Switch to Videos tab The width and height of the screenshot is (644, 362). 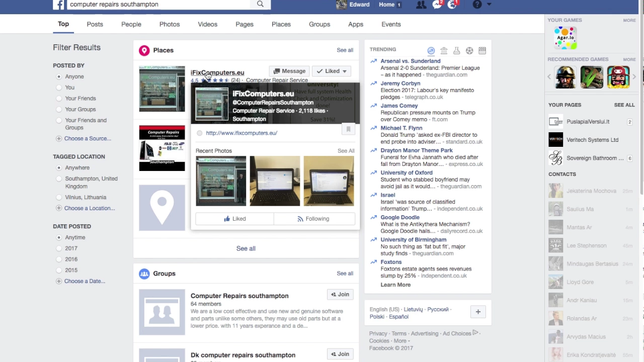(208, 24)
